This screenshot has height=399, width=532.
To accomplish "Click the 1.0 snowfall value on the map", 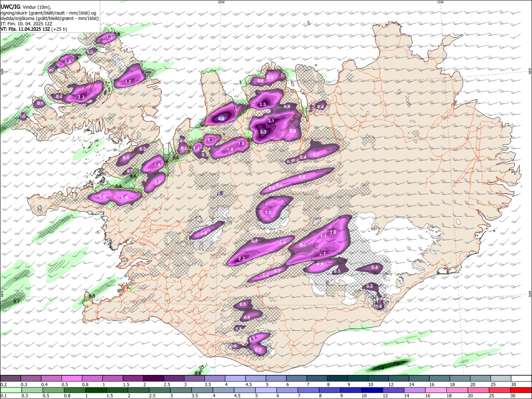I will click(158, 182).
